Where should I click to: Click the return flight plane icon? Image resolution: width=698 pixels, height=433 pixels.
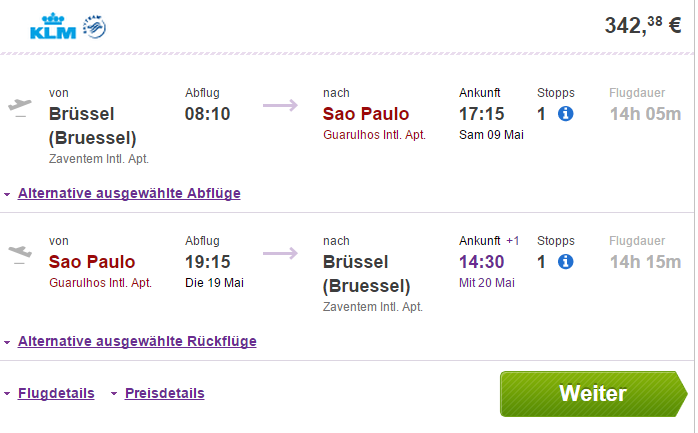20,255
